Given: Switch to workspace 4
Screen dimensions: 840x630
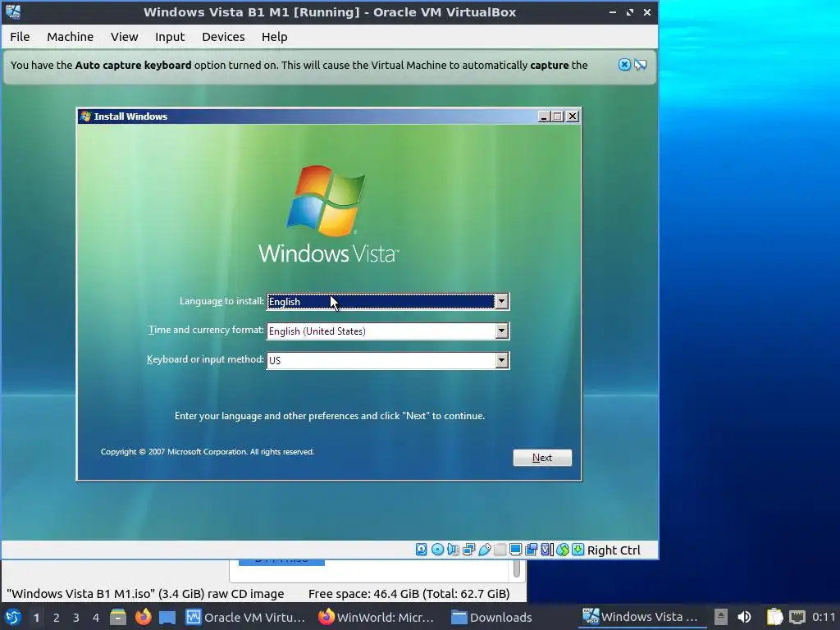Looking at the screenshot, I should click(96, 618).
